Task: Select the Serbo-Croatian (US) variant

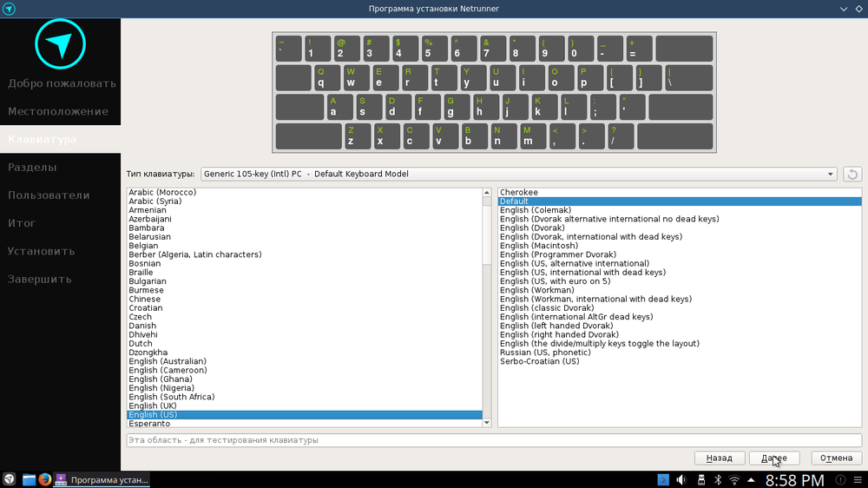Action: [x=680, y=361]
